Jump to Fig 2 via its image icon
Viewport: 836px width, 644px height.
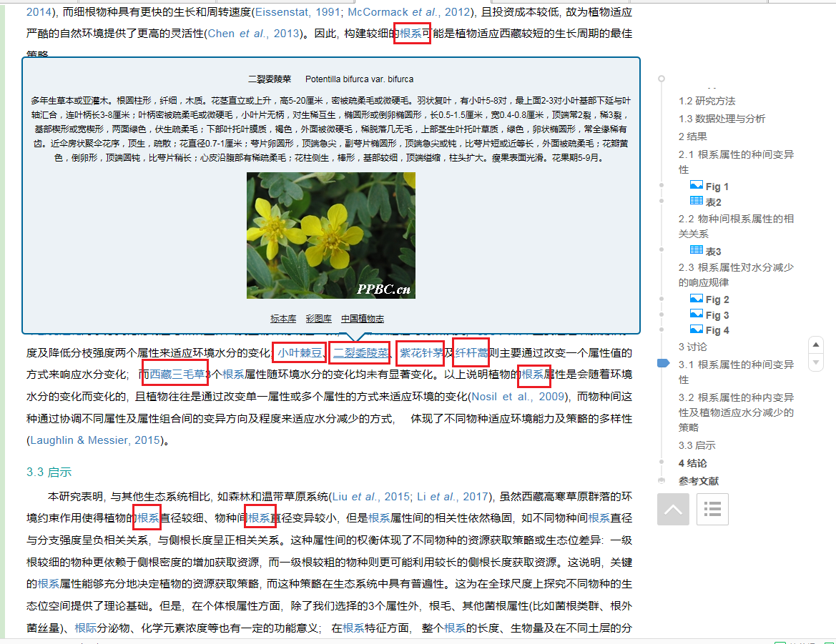tap(696, 299)
